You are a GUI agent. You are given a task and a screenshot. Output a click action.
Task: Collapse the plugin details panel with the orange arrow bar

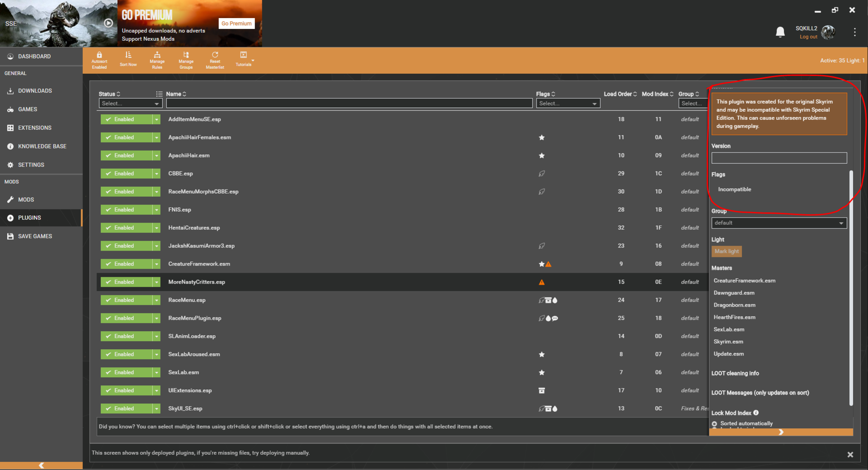click(x=781, y=432)
